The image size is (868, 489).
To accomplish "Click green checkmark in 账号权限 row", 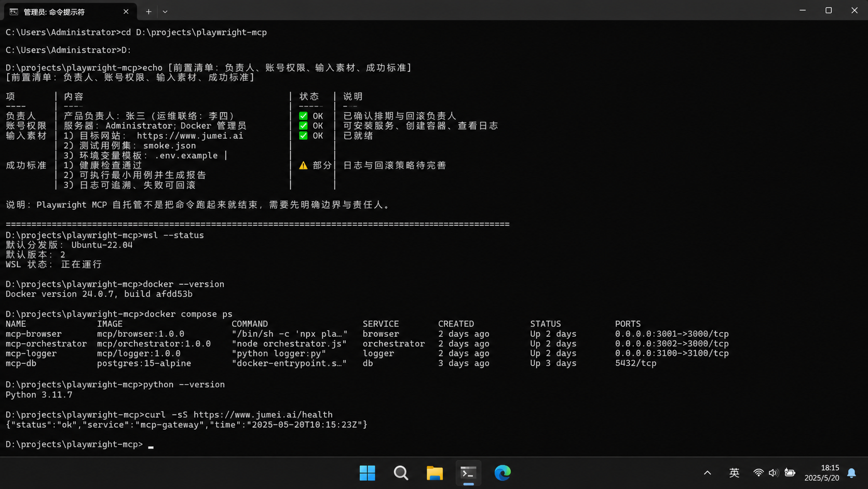I will (x=303, y=126).
